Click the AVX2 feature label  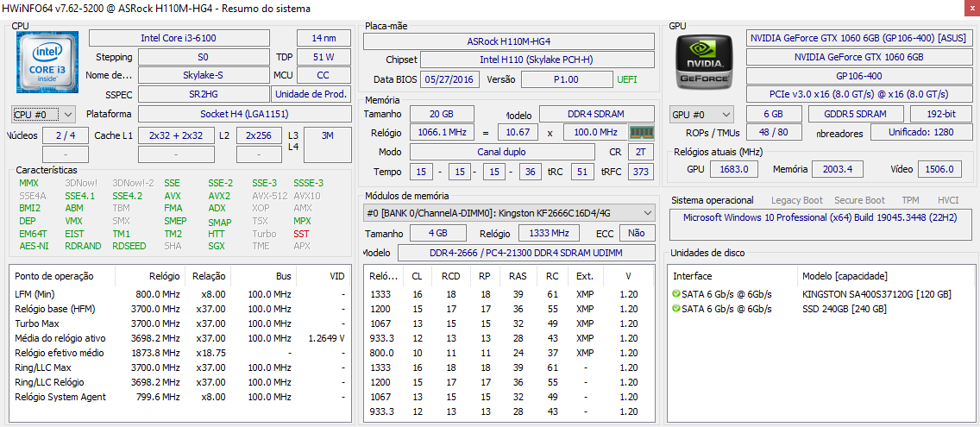(217, 196)
